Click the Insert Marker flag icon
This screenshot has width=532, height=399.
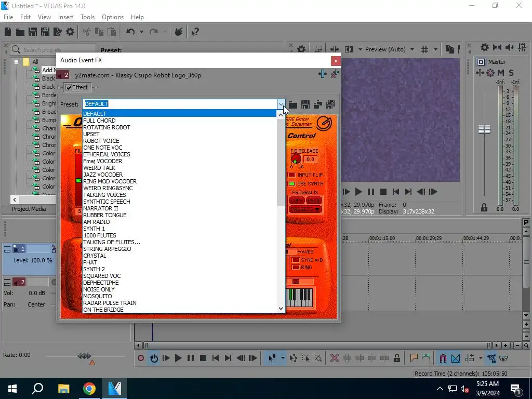pos(414,358)
